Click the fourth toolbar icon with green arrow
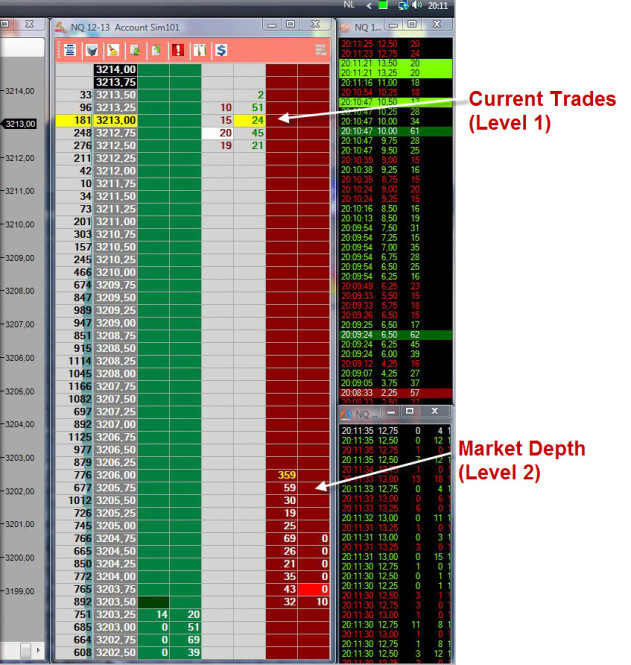631x665 pixels. point(135,49)
